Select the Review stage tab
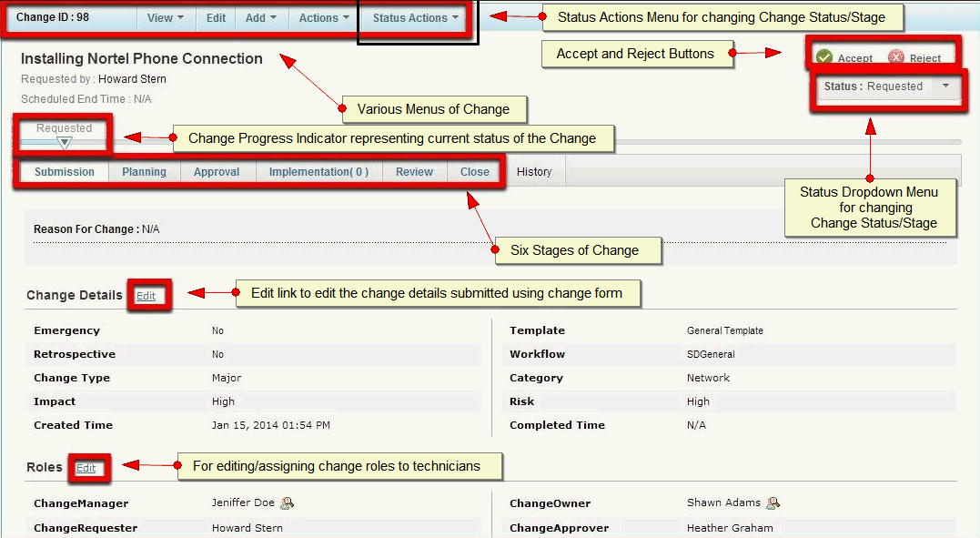Viewport: 980px width, 538px height. coord(414,171)
